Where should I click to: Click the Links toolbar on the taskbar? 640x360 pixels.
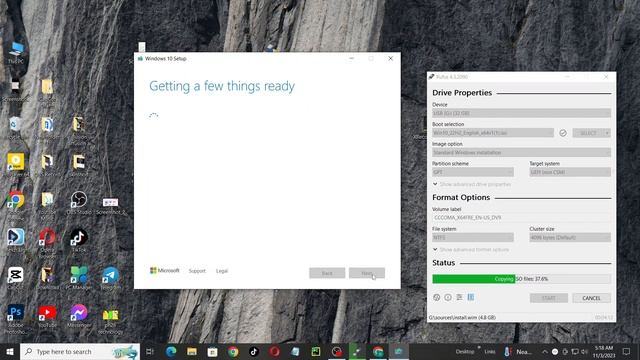click(489, 351)
